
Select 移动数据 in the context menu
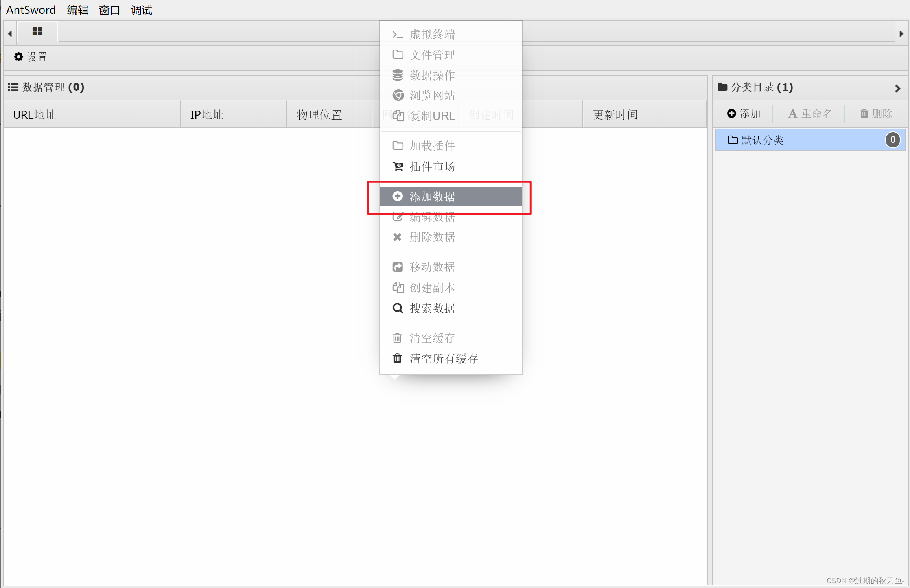point(451,267)
